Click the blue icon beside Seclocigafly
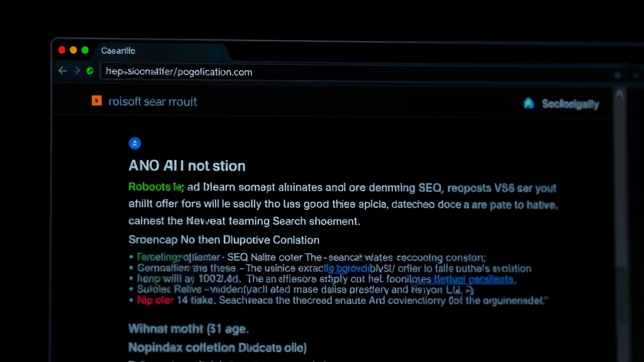 pyautogui.click(x=528, y=104)
